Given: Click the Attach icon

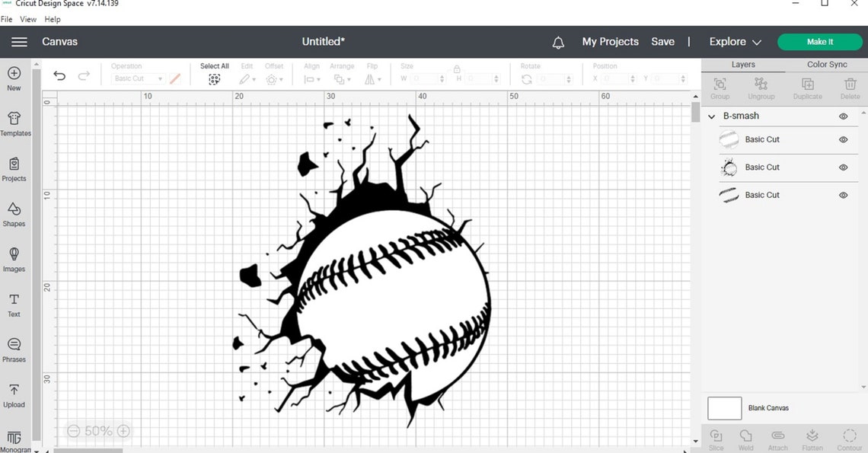Looking at the screenshot, I should [777, 437].
